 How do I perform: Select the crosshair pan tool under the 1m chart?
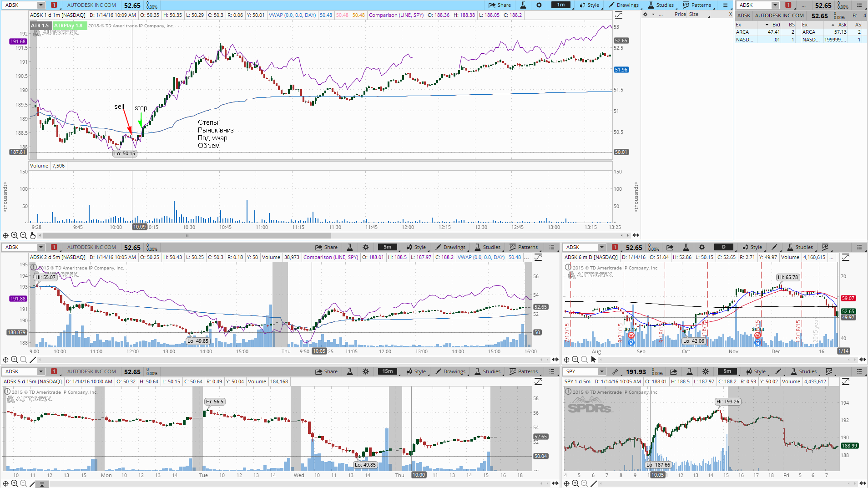[5, 235]
